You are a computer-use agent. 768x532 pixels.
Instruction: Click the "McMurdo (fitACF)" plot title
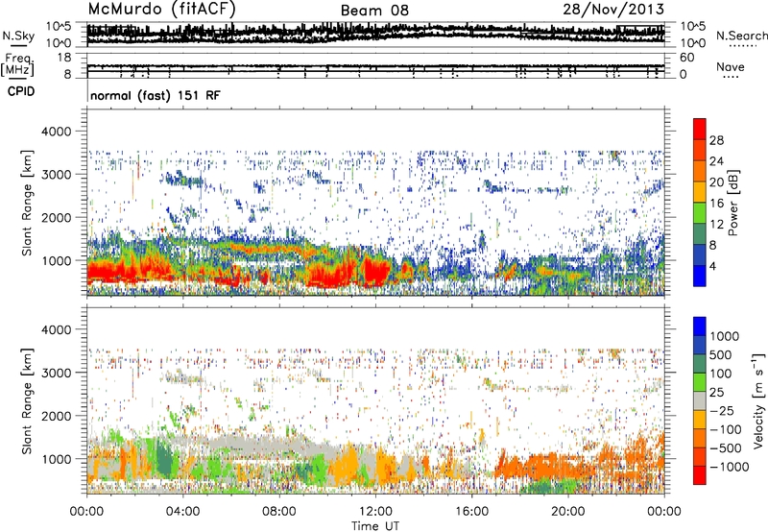pos(161,10)
